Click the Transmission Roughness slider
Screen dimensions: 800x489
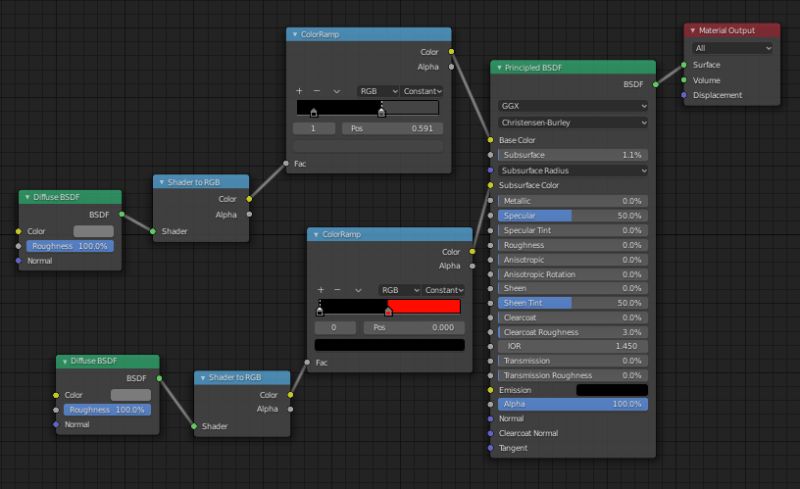[x=573, y=375]
